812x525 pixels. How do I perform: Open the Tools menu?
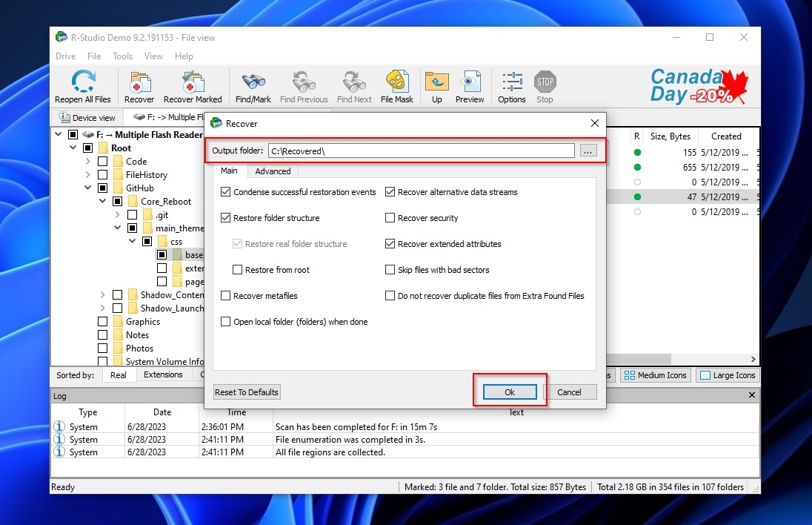pyautogui.click(x=122, y=56)
